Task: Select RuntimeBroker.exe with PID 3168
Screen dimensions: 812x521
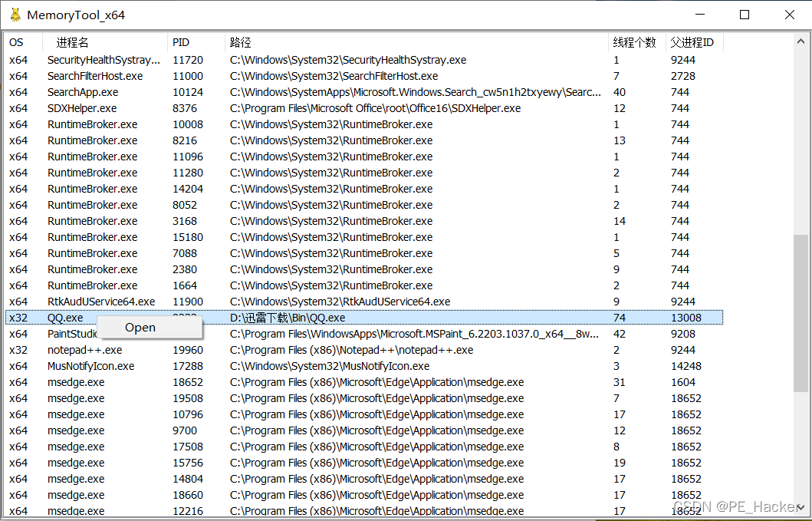Action: (364, 220)
